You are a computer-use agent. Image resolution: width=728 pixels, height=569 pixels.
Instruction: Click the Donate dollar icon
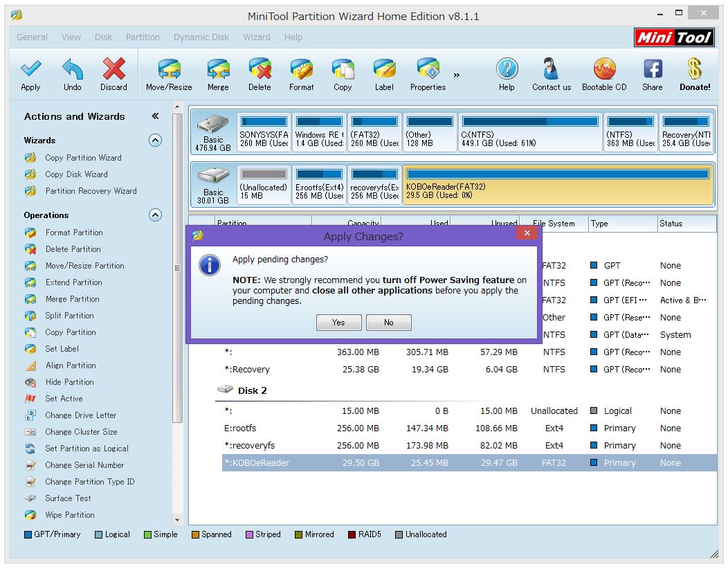coord(695,69)
